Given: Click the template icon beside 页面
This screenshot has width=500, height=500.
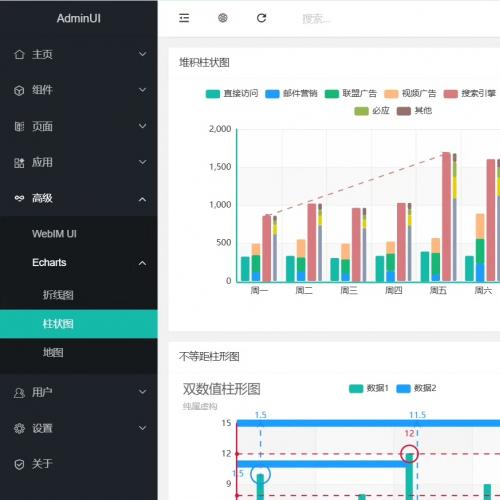Looking at the screenshot, I should click(x=19, y=126).
